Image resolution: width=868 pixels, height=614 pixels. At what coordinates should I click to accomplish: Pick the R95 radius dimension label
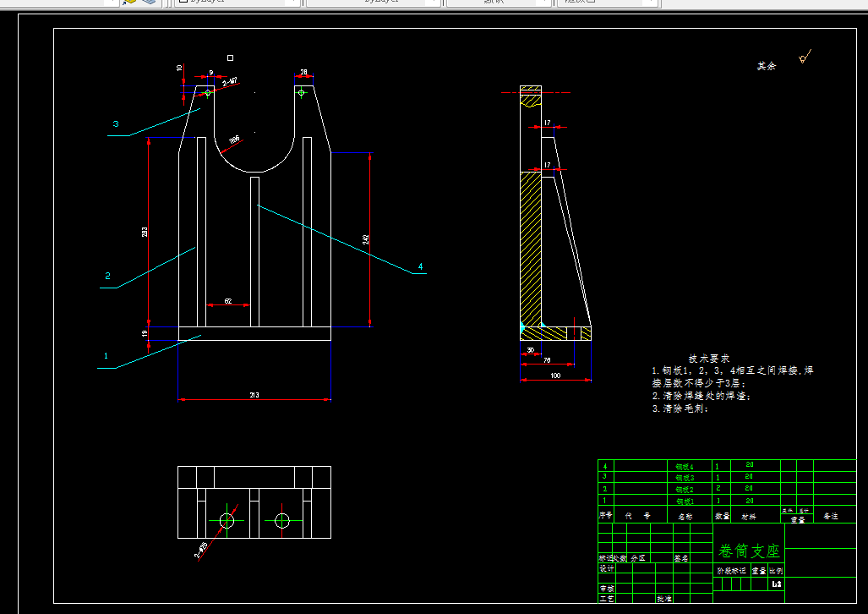[235, 140]
